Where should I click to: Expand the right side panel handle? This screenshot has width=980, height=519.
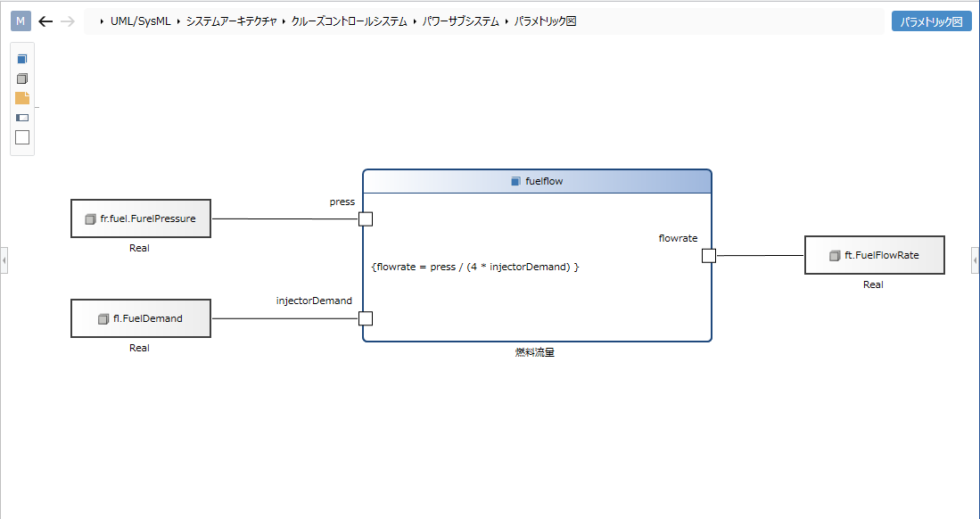(975, 260)
